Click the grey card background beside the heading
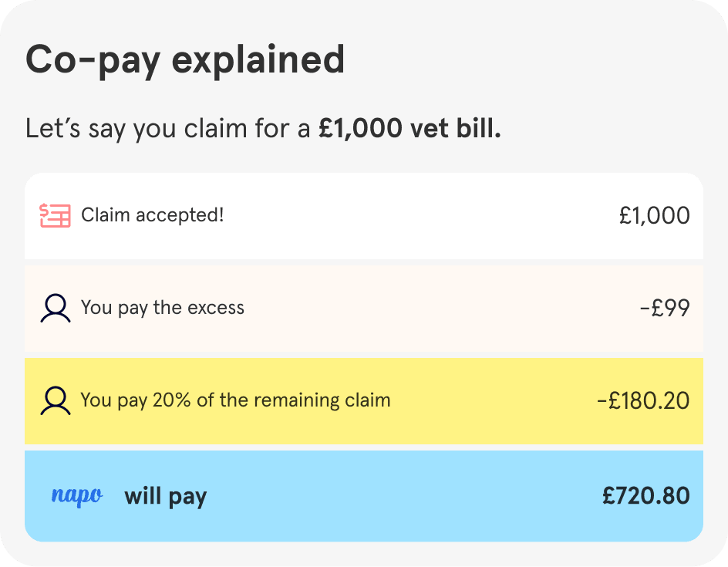This screenshot has width=728, height=567. pyautogui.click(x=540, y=62)
